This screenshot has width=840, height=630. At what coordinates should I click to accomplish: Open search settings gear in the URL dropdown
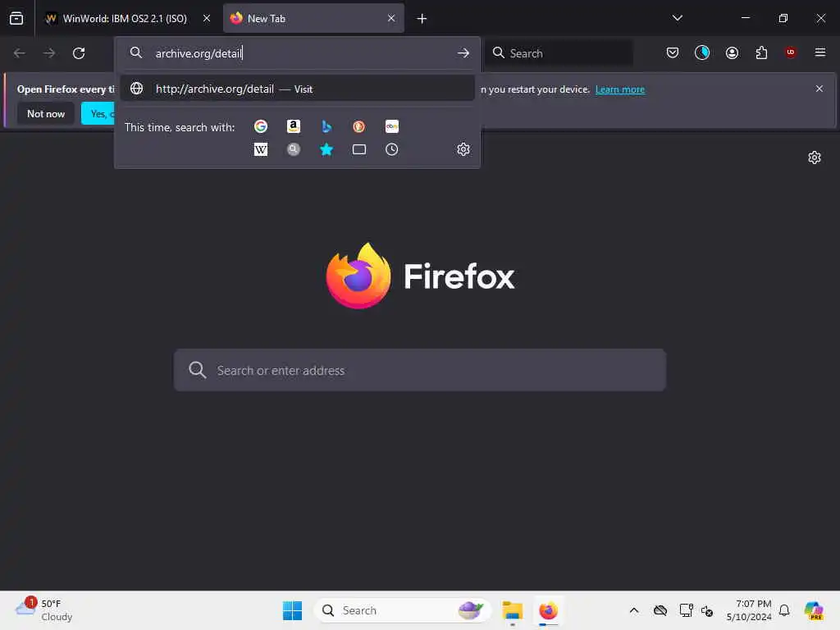pos(463,149)
